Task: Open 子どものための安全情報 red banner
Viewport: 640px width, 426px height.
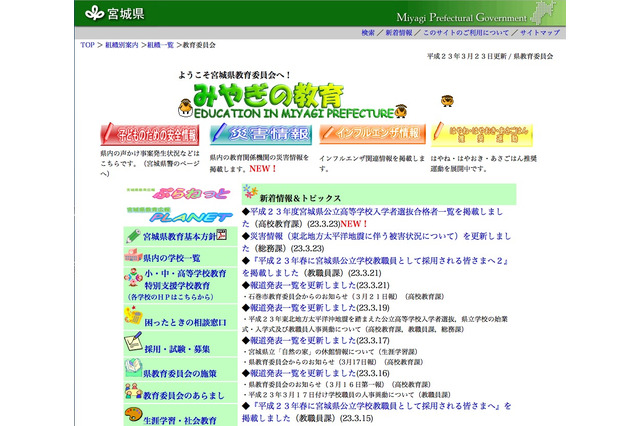Action: pyautogui.click(x=149, y=134)
